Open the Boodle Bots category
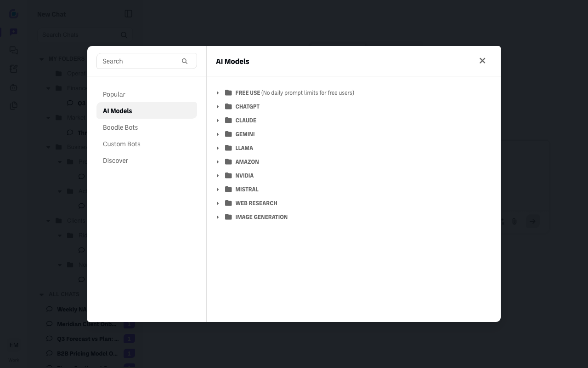This screenshot has height=368, width=588. 147,127
